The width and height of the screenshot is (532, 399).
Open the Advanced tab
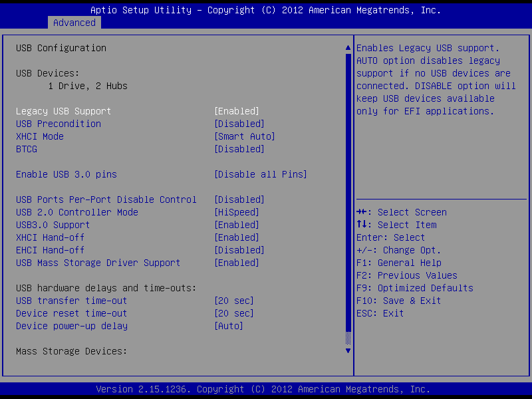pyautogui.click(x=74, y=23)
